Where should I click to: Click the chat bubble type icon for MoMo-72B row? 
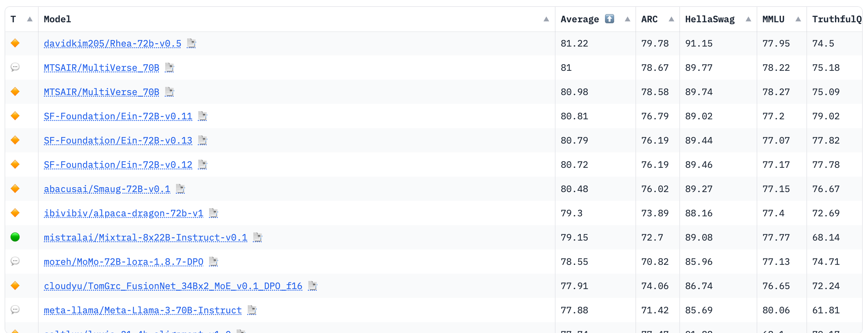click(15, 262)
